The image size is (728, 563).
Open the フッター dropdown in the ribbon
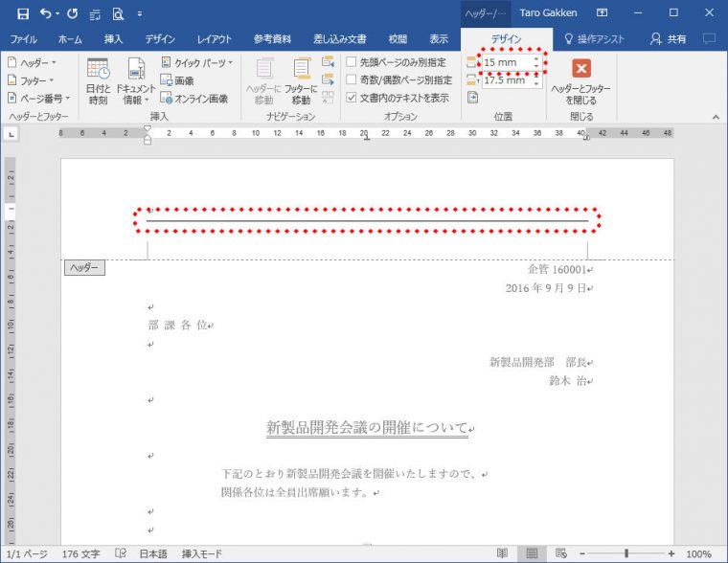[31, 80]
